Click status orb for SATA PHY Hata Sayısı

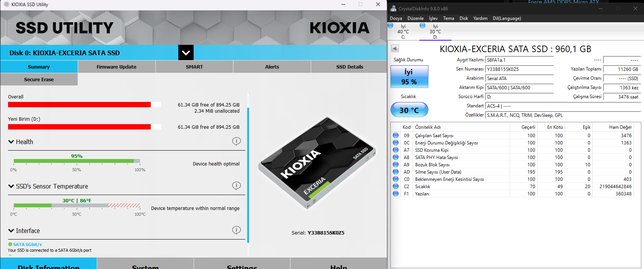click(396, 157)
